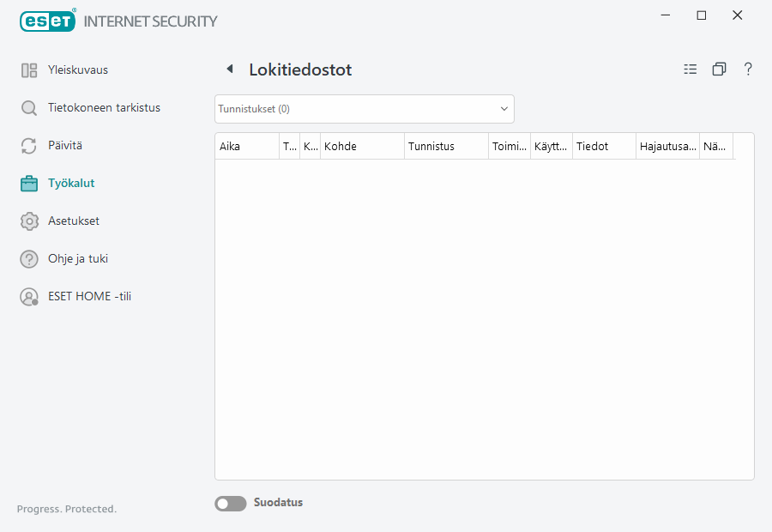Image resolution: width=772 pixels, height=532 pixels.
Task: Sort logs by the Aika column
Action: pos(245,146)
